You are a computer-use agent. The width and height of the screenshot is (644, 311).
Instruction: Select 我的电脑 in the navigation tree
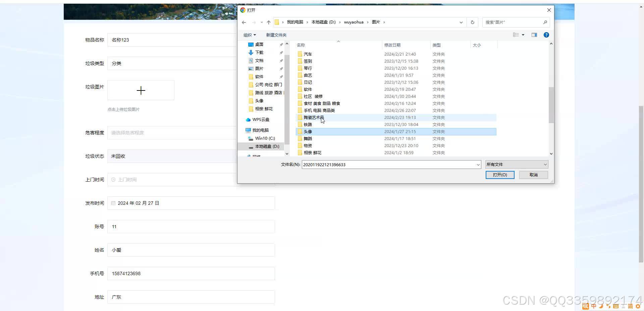(260, 130)
